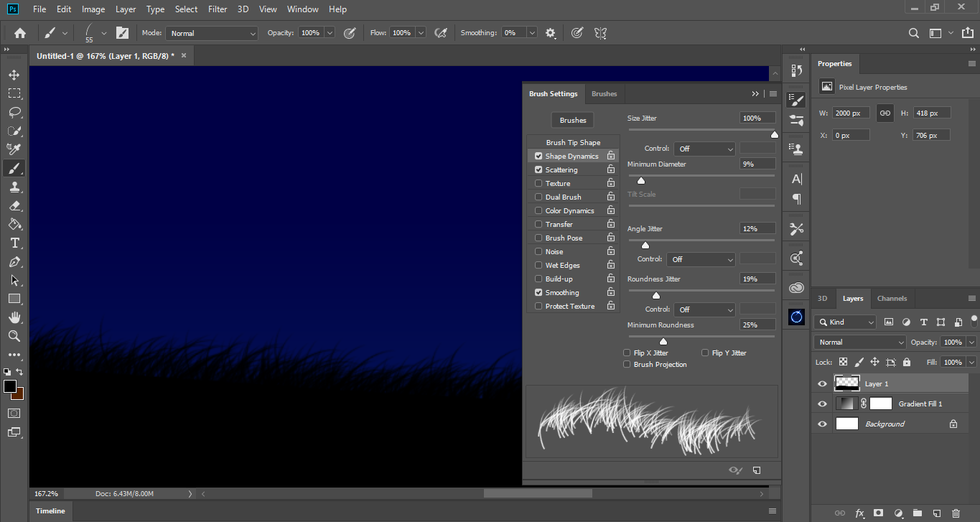The height and width of the screenshot is (522, 980).
Task: Click the Brushes button
Action: (x=573, y=121)
